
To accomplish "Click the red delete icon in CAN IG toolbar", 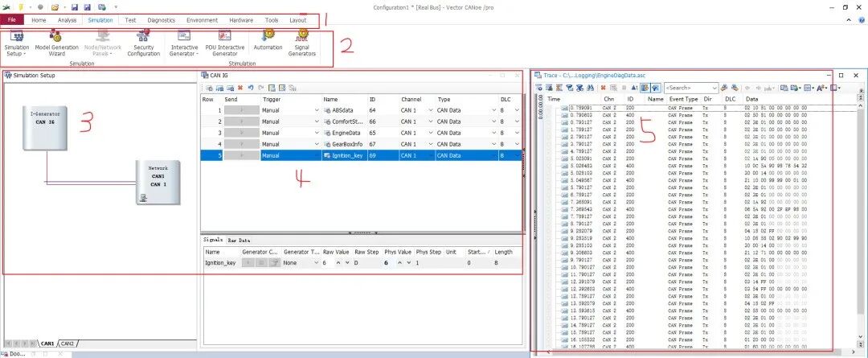I will point(240,87).
